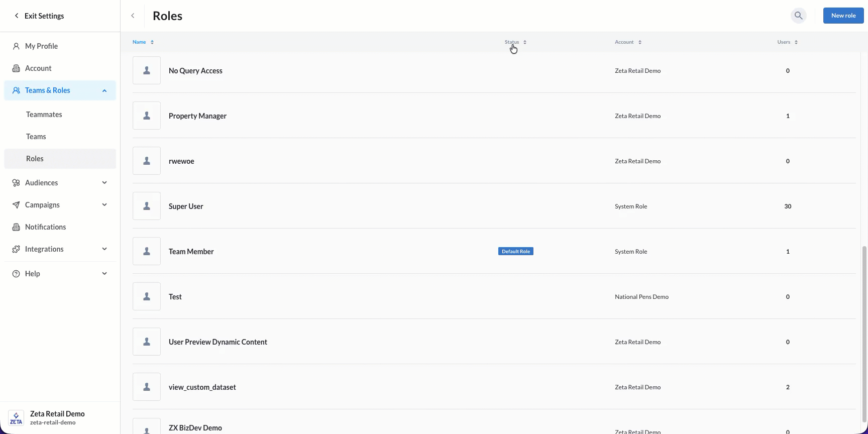Open the roles search icon
868x434 pixels.
[798, 16]
